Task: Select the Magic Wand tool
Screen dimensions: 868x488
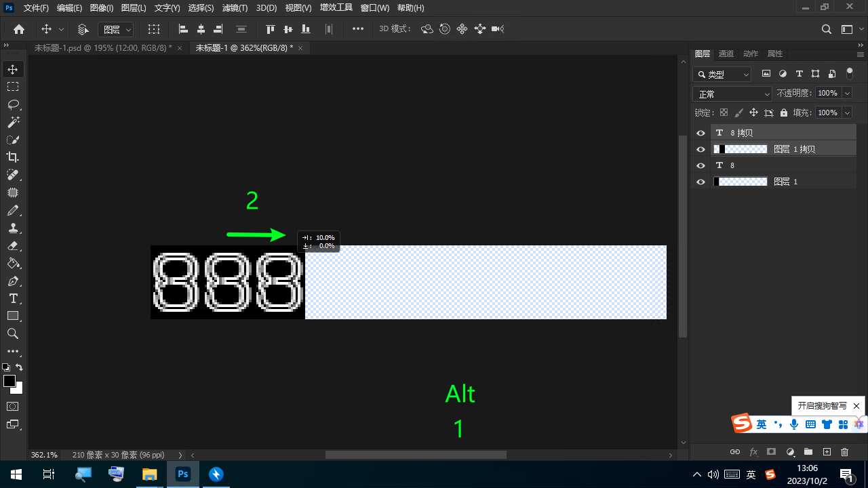Action: (x=13, y=122)
